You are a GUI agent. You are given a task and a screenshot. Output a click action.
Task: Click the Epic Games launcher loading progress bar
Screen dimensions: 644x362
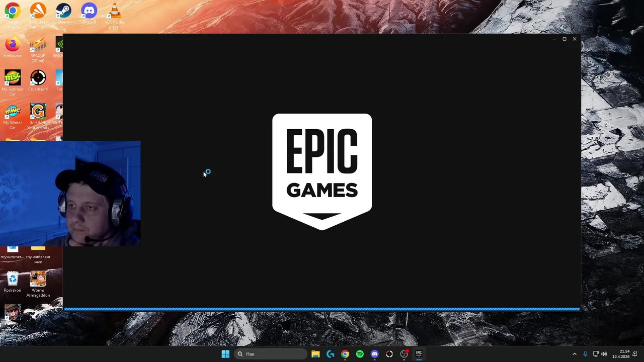click(x=322, y=309)
